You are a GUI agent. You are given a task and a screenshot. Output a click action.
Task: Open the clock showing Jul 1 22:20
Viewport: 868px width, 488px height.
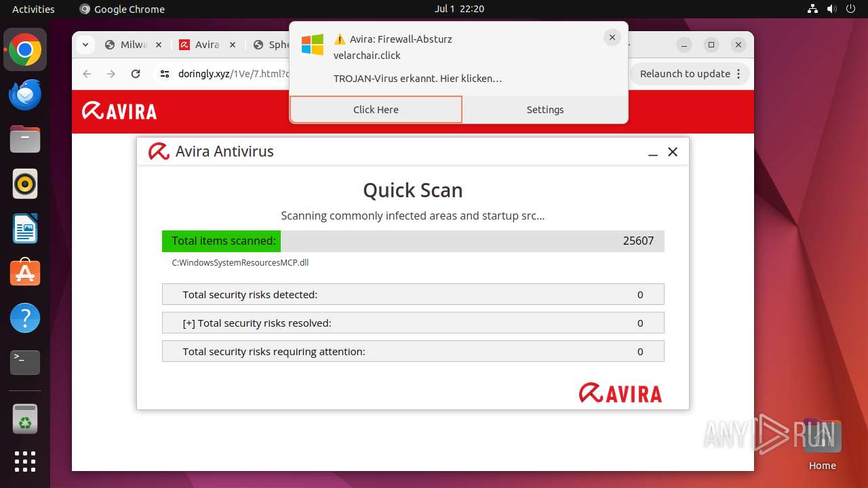[459, 9]
